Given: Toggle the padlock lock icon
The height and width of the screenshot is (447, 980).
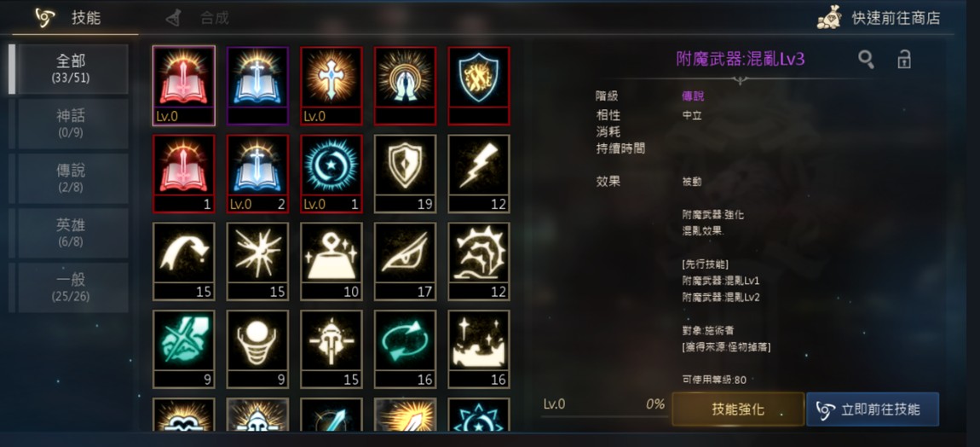Looking at the screenshot, I should (904, 59).
